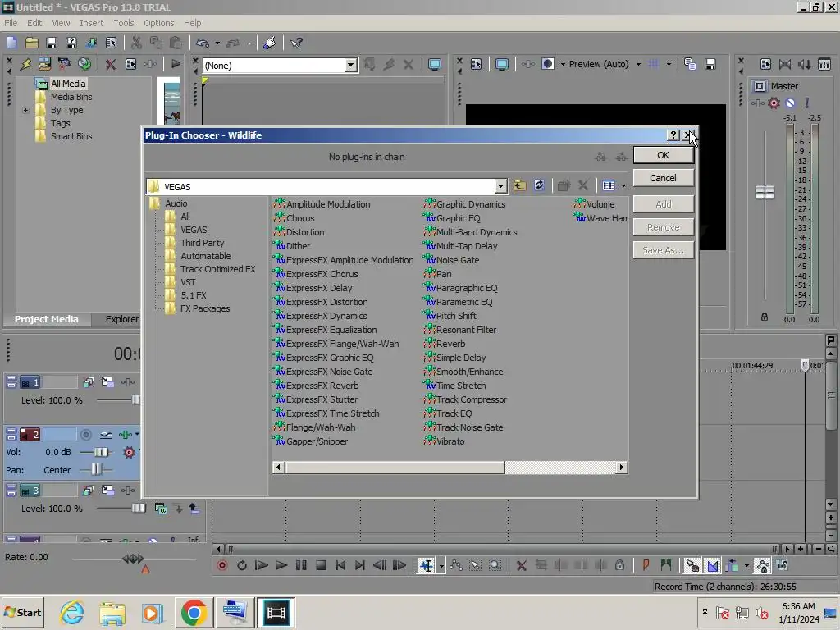Click the Insert Marker icon in editing toolbar
Screen dimensions: 840x630
646,565
